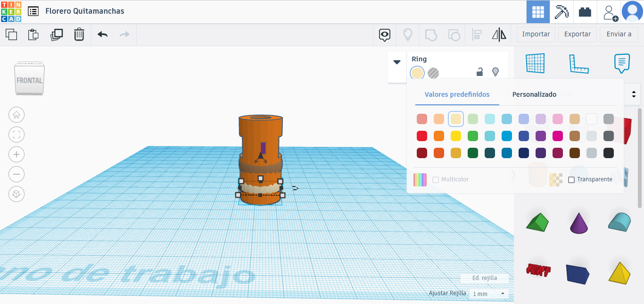Click the Show all lightbulb icon

(x=407, y=34)
